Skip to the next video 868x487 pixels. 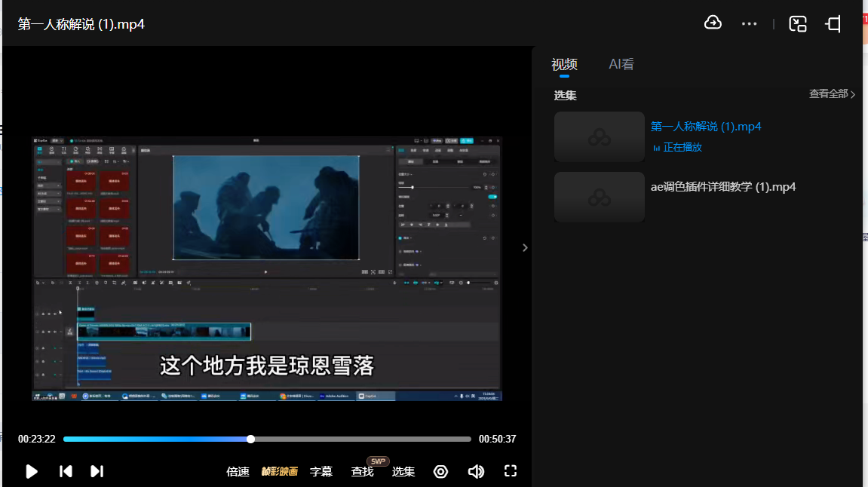pos(97,471)
